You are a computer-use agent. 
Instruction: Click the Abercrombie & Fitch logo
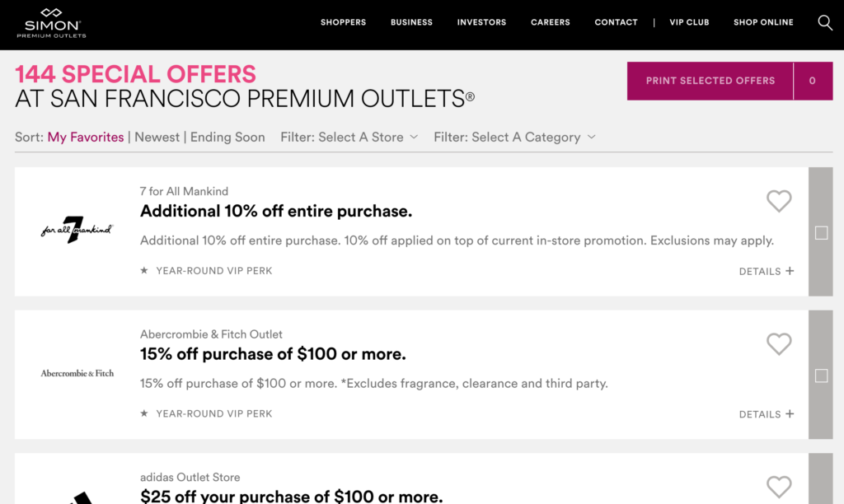click(x=77, y=373)
